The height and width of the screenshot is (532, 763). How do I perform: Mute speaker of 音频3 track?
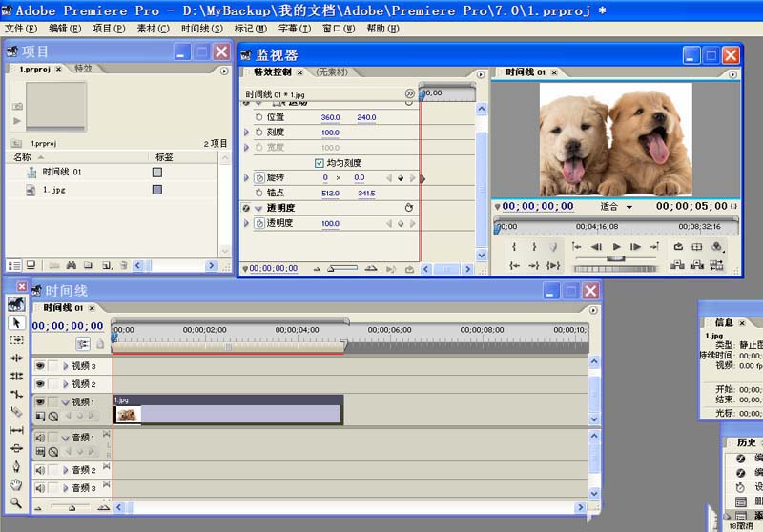coord(40,488)
